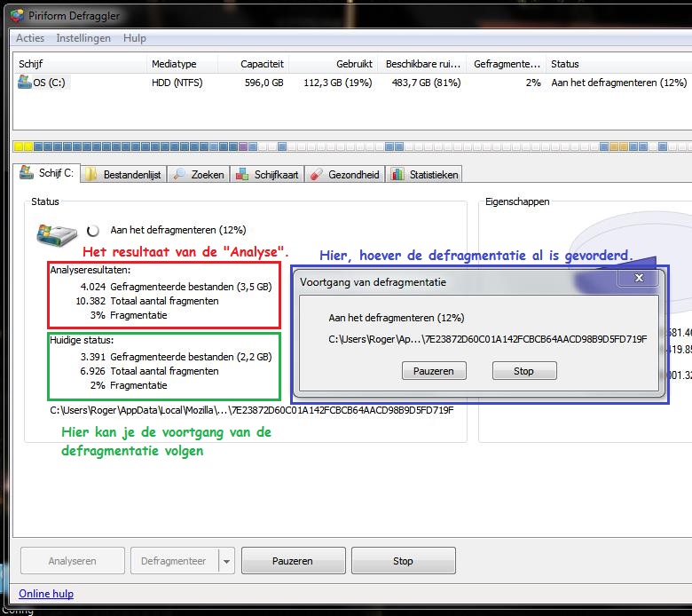Sort by the Gefragmente... column header
Screen dimensions: 692x616
coord(507,64)
